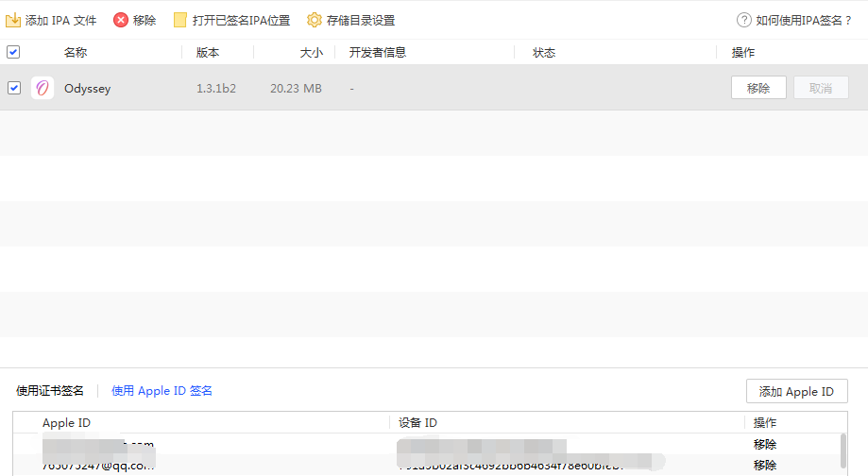Image resolution: width=868 pixels, height=476 pixels.
Task: Click 开发者信息 column header
Action: tap(378, 53)
